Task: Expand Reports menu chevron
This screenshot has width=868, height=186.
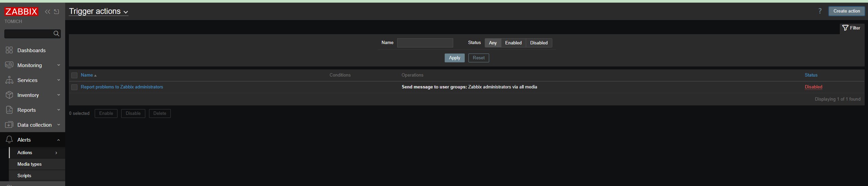Action: pyautogui.click(x=58, y=110)
